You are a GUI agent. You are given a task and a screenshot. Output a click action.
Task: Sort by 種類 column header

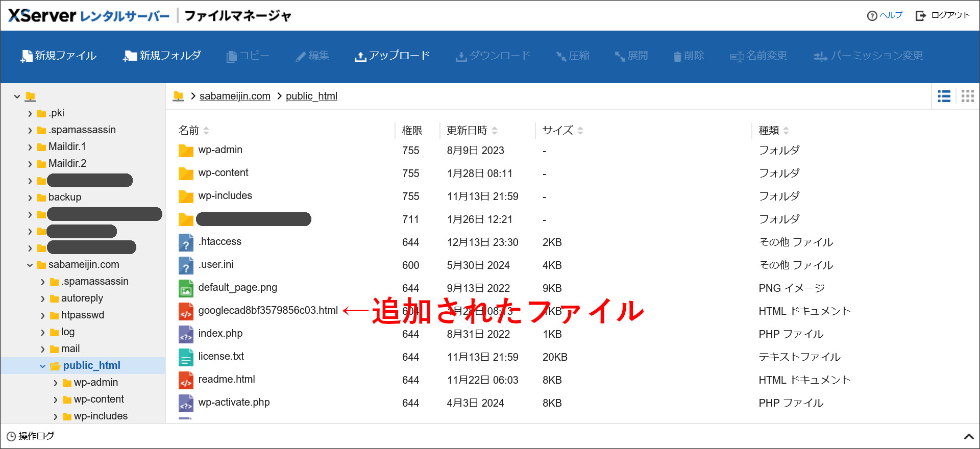click(x=774, y=131)
